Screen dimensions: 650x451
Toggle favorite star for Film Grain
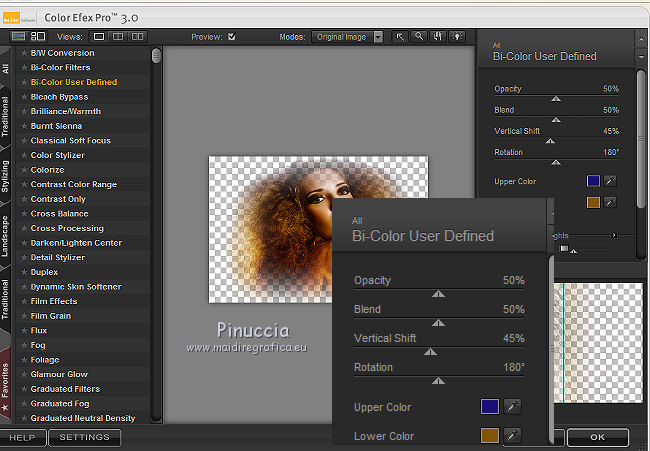tap(24, 316)
